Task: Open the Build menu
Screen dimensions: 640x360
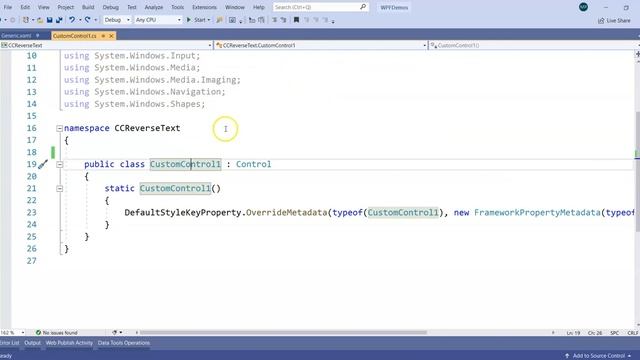Action: coord(88,7)
